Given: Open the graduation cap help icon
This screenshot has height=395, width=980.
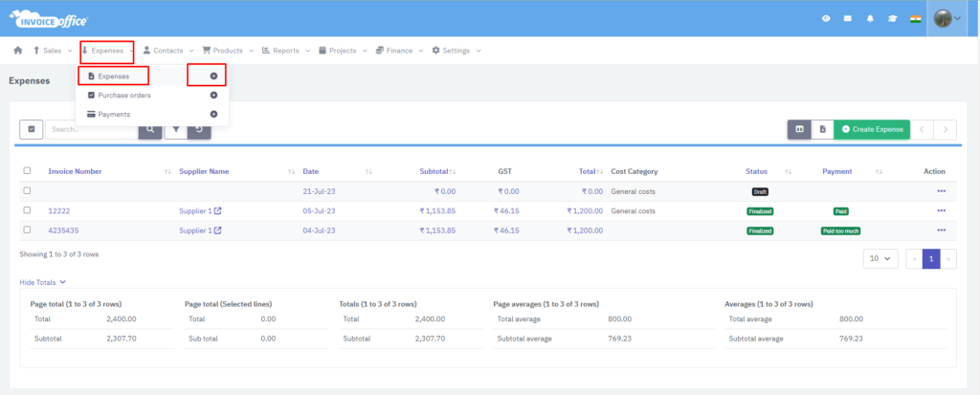Looking at the screenshot, I should 893,19.
